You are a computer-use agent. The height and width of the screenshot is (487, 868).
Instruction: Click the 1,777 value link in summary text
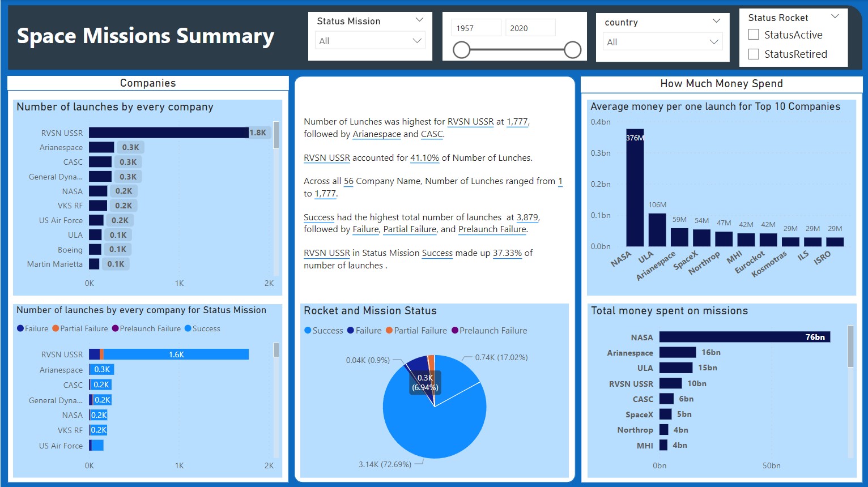point(517,122)
